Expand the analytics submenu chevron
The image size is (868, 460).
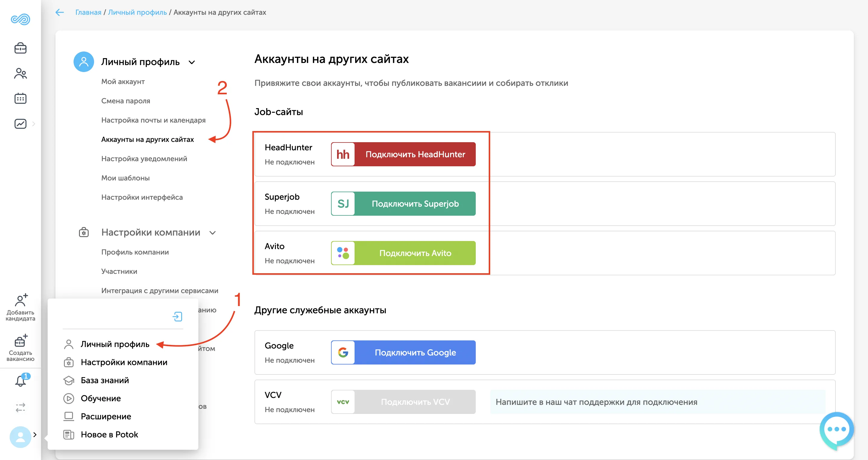(x=34, y=124)
